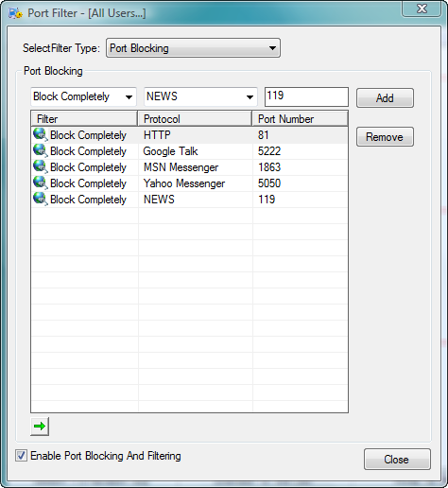Screen dimensions: 448x488
Task: Click the Close button
Action: click(397, 460)
